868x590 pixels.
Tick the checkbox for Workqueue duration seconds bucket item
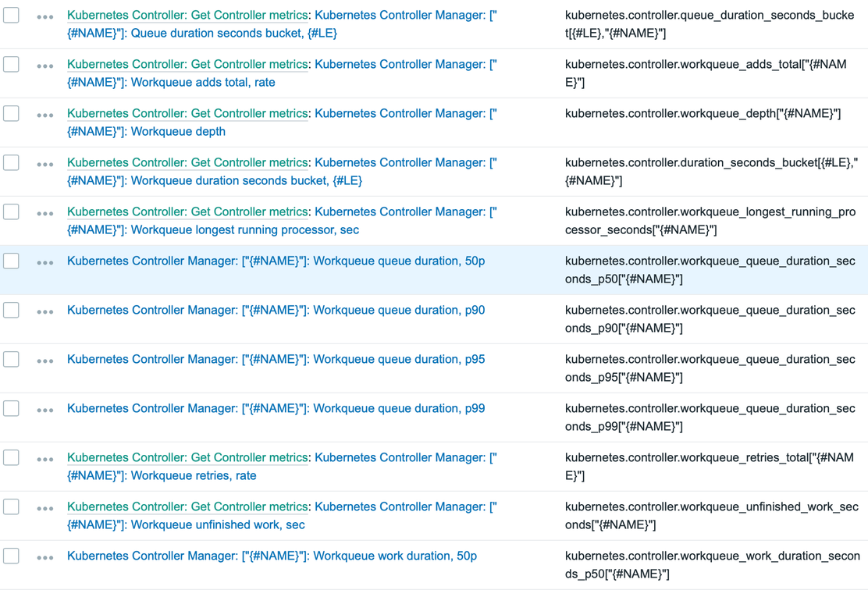coord(11,163)
